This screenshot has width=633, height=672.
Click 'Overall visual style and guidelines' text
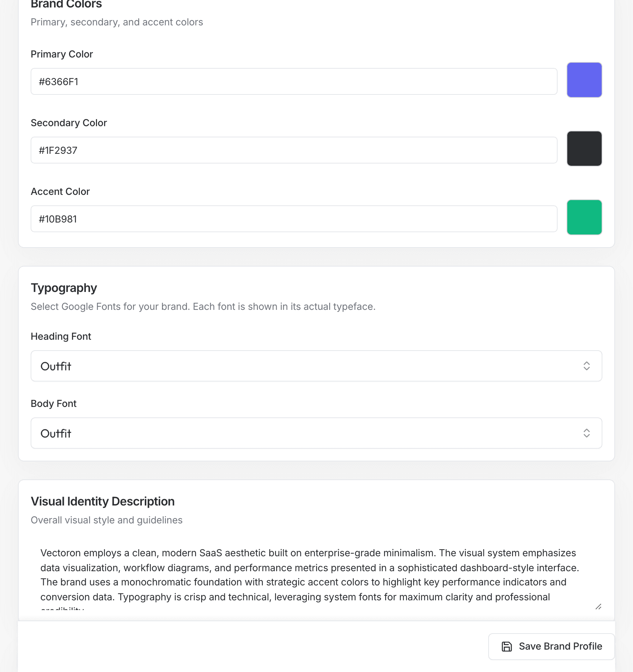point(106,520)
